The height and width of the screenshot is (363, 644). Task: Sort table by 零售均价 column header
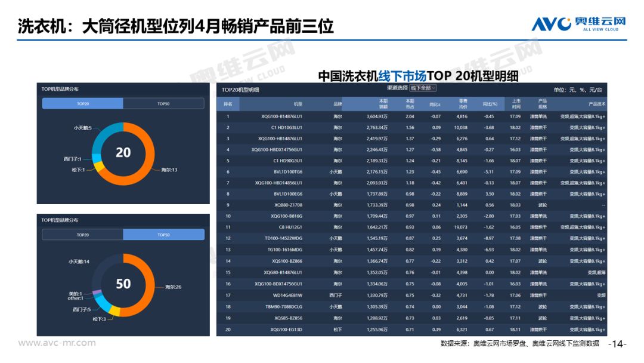[462, 104]
